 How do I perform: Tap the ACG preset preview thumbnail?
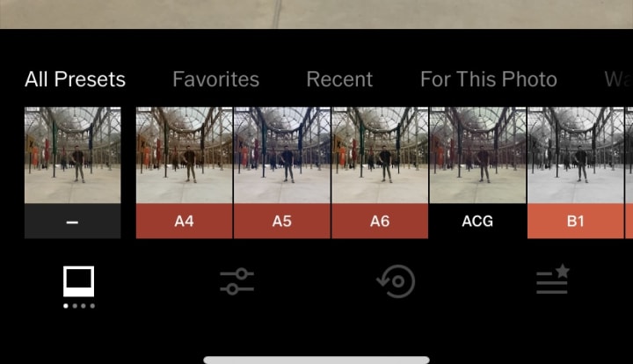pos(477,156)
